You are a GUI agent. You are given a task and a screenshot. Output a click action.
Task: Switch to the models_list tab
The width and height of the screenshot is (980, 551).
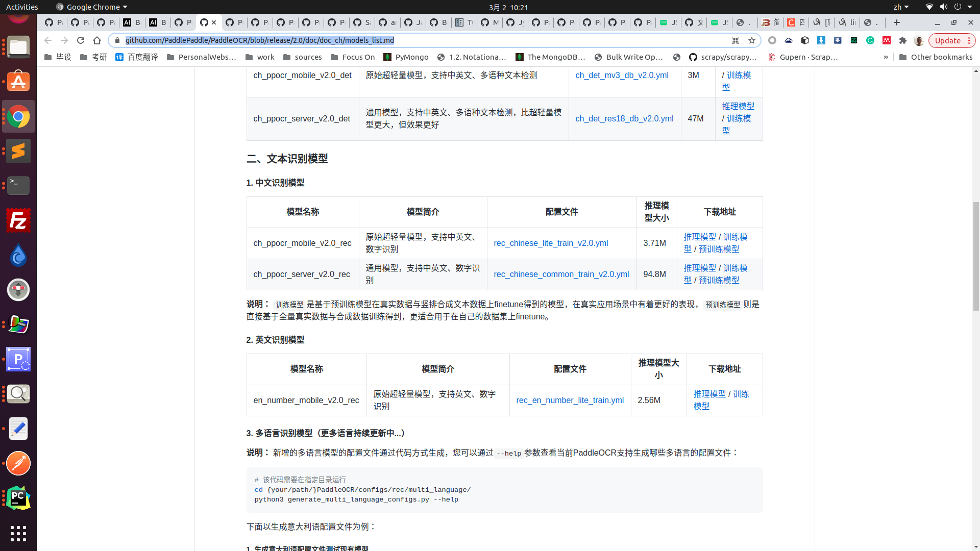[206, 22]
